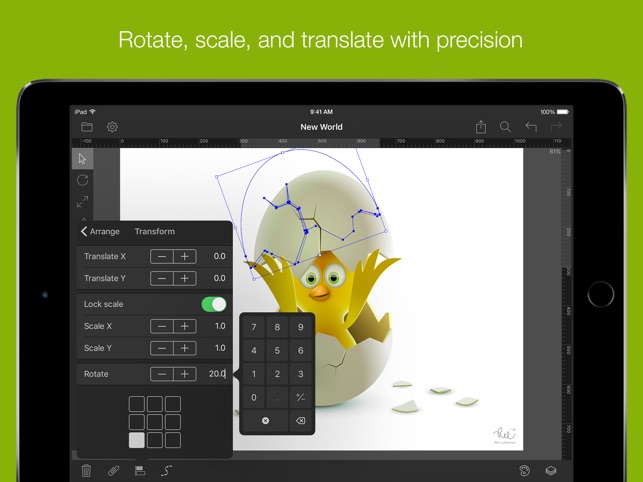Open the documents folder icon

click(x=87, y=127)
